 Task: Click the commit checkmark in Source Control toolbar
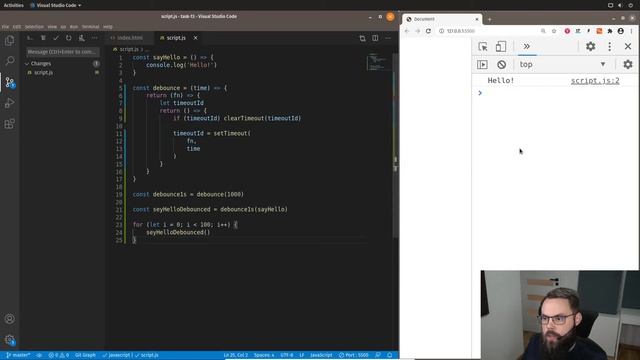pyautogui.click(x=56, y=38)
